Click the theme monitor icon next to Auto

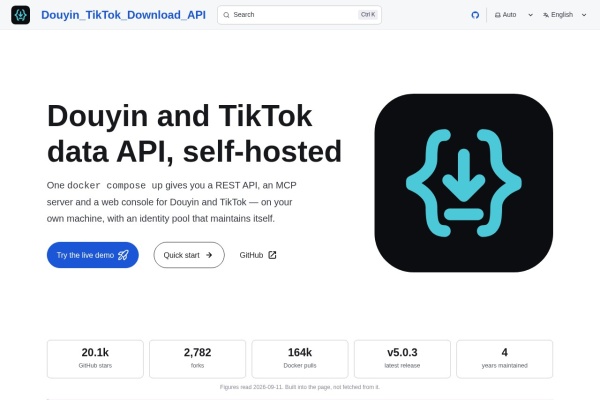tap(497, 15)
